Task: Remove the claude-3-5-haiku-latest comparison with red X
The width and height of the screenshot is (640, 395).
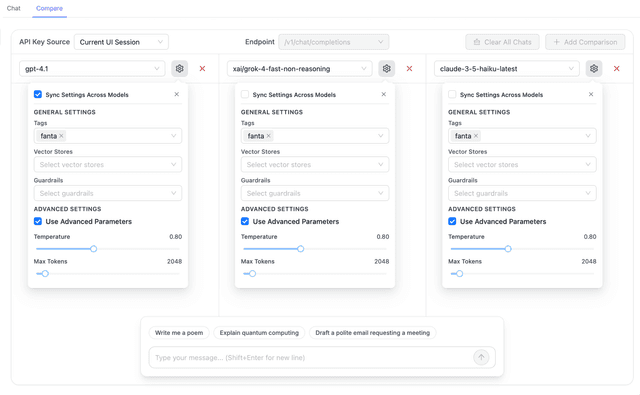Action: 617,69
